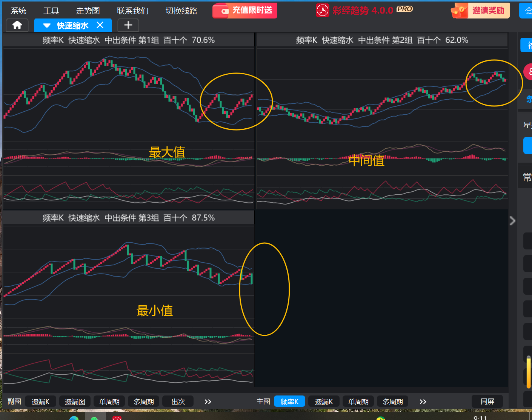Close the 快速缩水 tab
The height and width of the screenshot is (420, 532).
point(100,25)
